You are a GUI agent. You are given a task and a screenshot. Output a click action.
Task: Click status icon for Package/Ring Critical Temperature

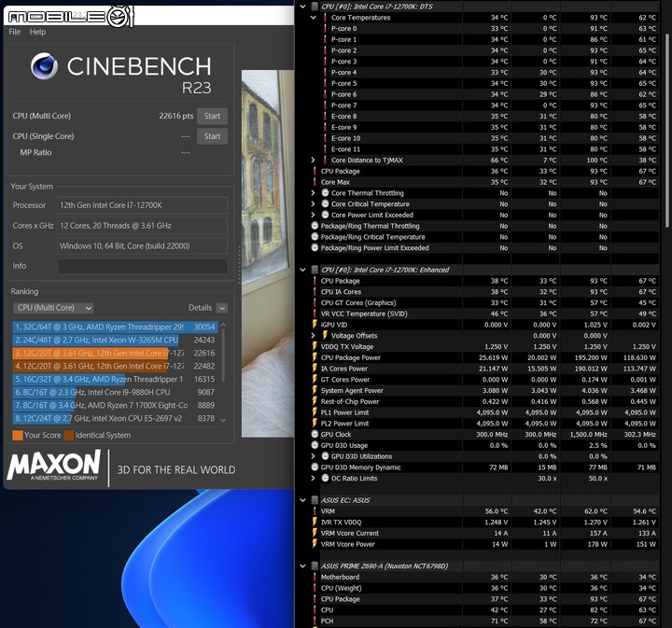click(x=315, y=237)
